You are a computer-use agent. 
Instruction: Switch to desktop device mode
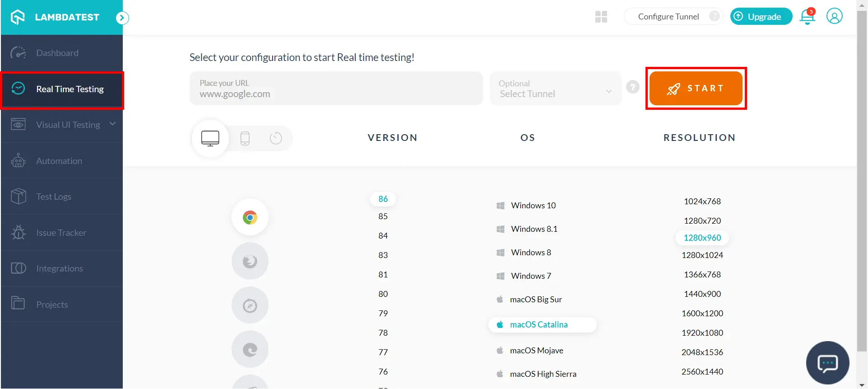click(x=210, y=138)
